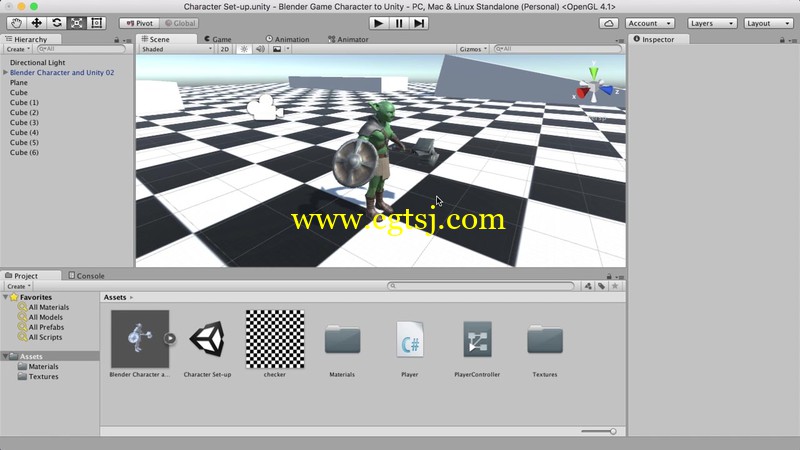The height and width of the screenshot is (450, 800).
Task: Open Layout dropdown
Action: tap(768, 23)
